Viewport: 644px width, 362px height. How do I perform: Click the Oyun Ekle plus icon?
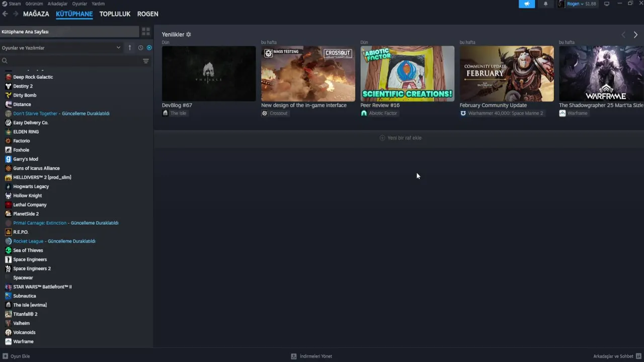(x=5, y=356)
